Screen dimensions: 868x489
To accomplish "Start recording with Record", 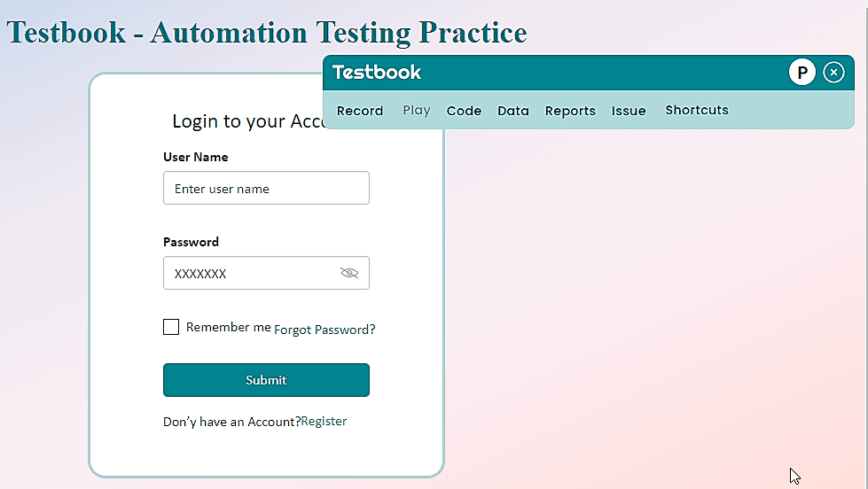I will click(x=360, y=111).
